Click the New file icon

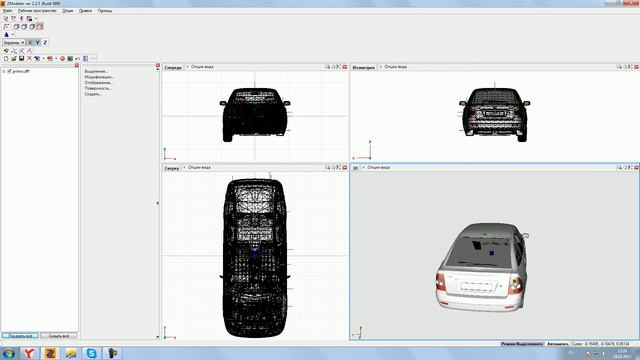tap(6, 58)
